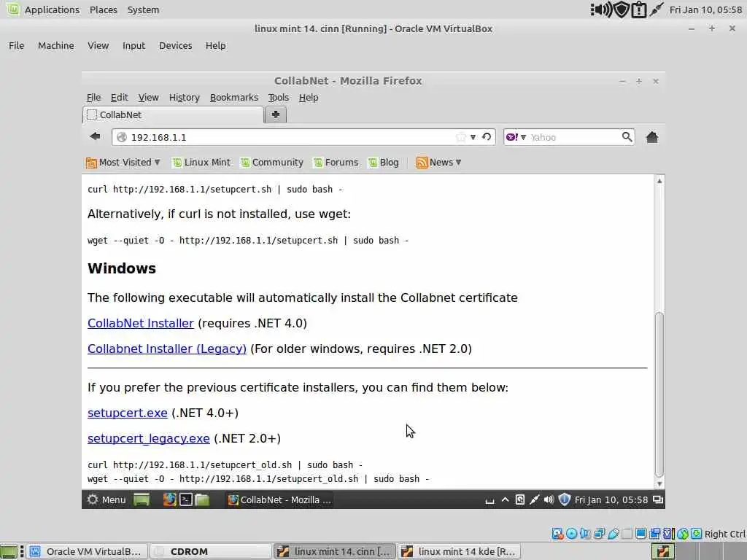Click VirtualBox USB status icon
The width and height of the screenshot is (747, 560).
pyautogui.click(x=613, y=534)
